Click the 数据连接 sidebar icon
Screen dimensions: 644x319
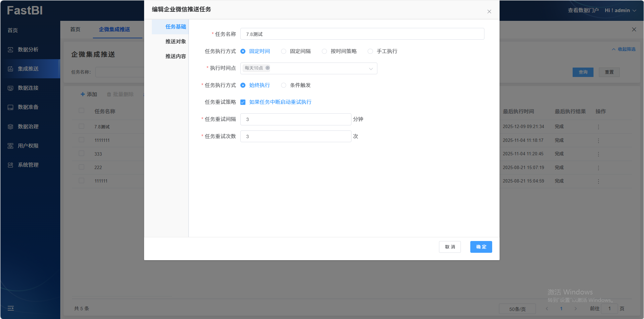click(x=10, y=88)
